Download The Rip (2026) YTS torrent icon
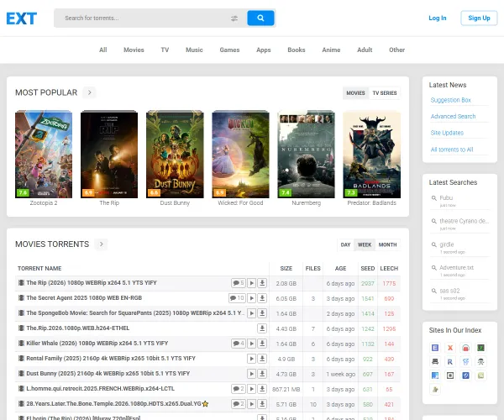Screen dimensions: 504x420 [262, 283]
